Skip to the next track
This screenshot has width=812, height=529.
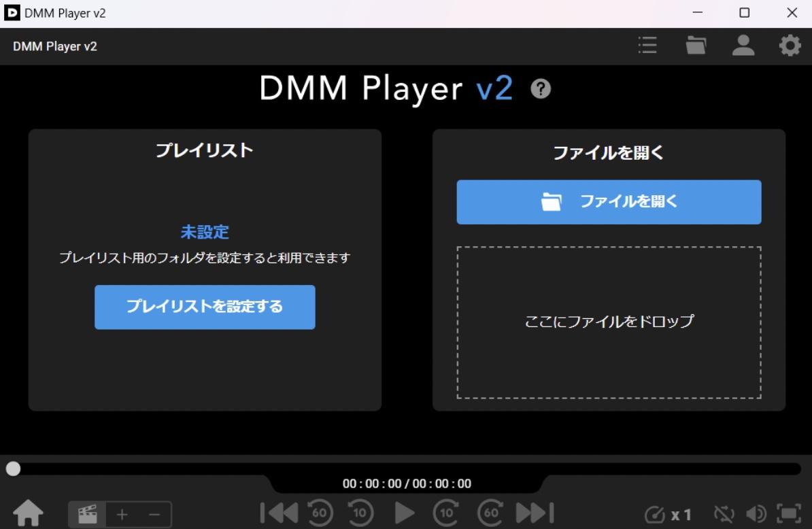[535, 513]
